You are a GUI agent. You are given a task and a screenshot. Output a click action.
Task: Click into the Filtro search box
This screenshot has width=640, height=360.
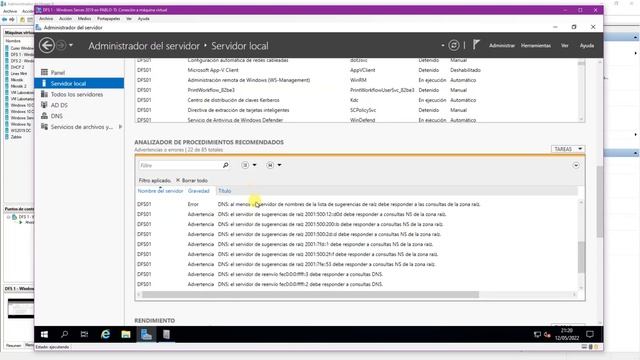tap(180, 165)
